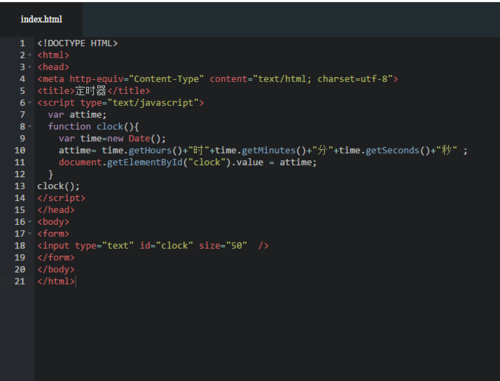Collapse the html tag fold at line 2

point(30,55)
